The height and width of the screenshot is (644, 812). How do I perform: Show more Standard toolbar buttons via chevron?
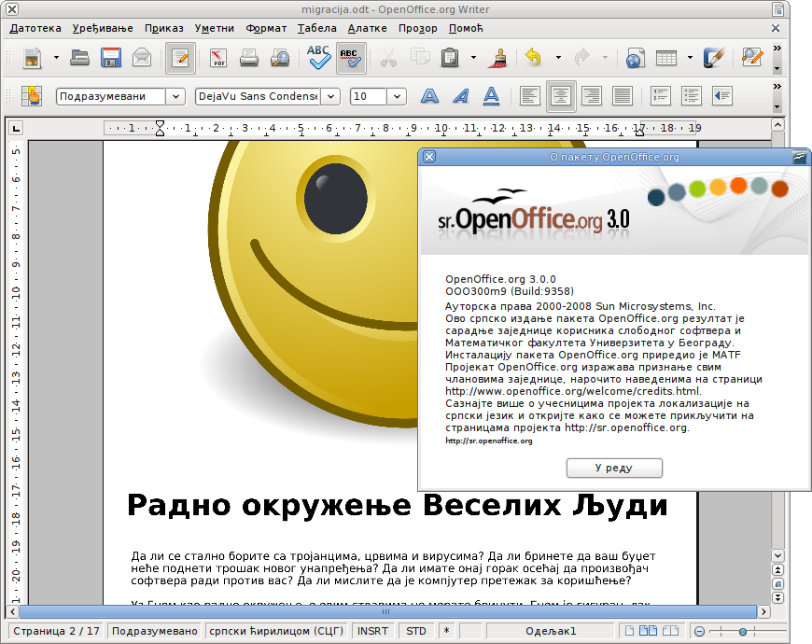(x=777, y=49)
